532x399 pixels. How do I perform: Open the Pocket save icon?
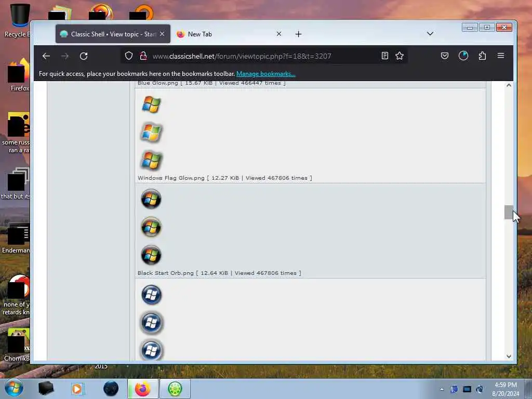click(445, 56)
